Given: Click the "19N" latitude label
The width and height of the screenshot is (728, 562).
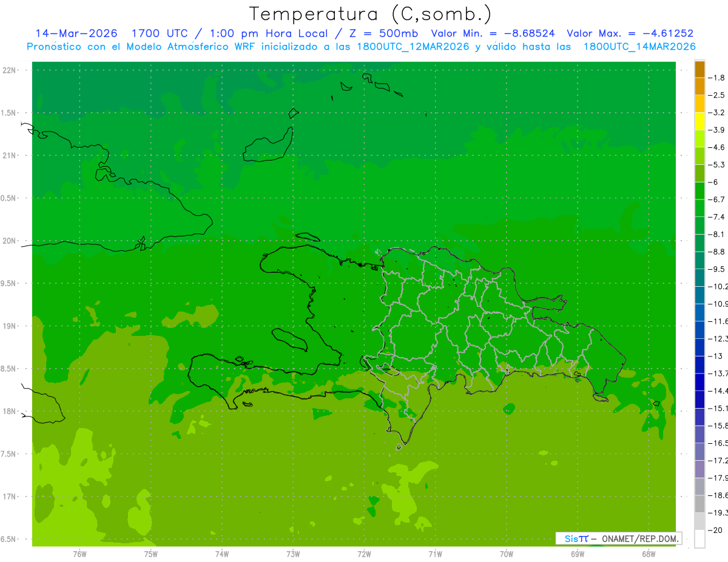Looking at the screenshot, I should click(x=9, y=326).
